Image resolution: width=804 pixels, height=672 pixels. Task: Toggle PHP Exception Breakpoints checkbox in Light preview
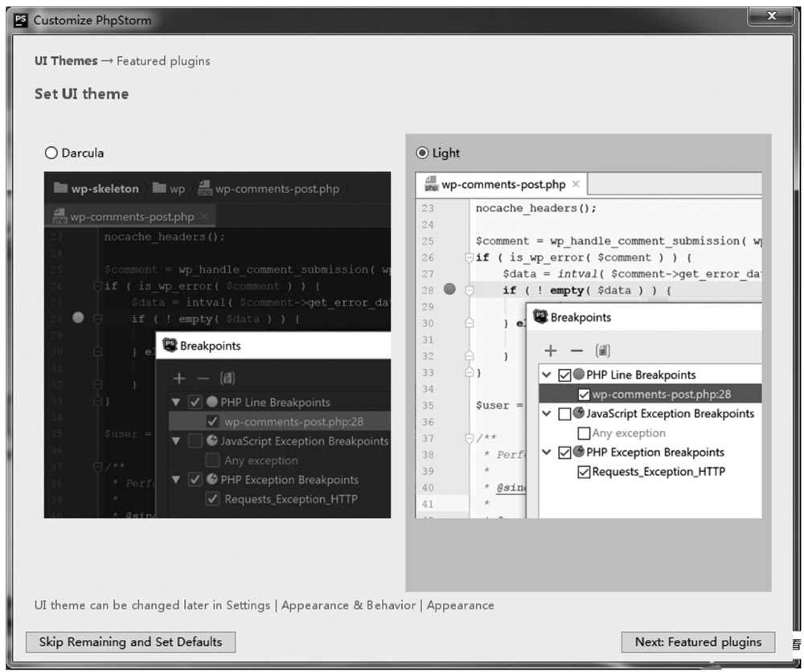[564, 453]
